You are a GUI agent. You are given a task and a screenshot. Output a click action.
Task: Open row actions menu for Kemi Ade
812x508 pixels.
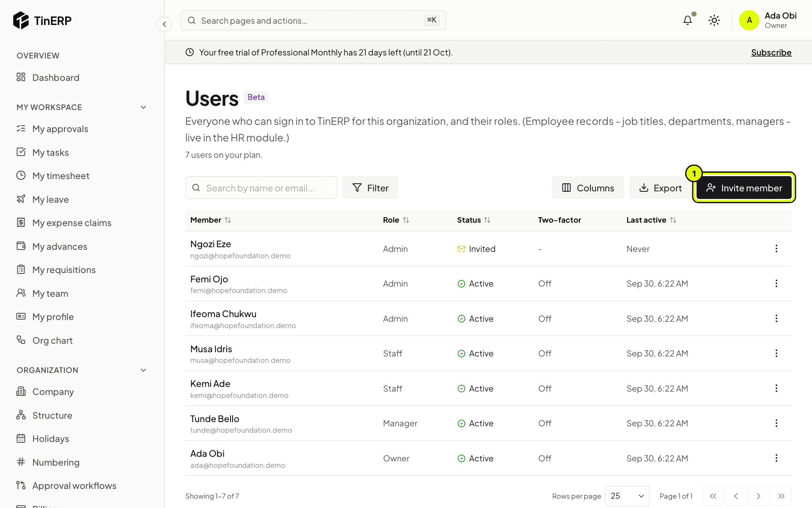776,388
